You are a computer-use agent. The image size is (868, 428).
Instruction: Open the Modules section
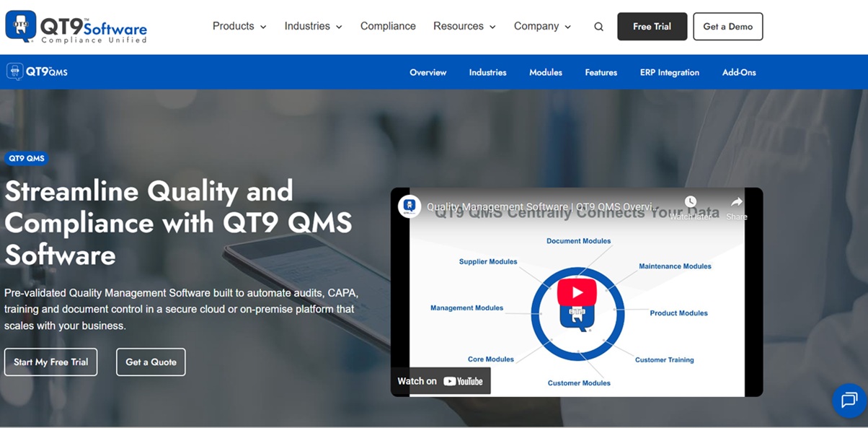coord(546,72)
